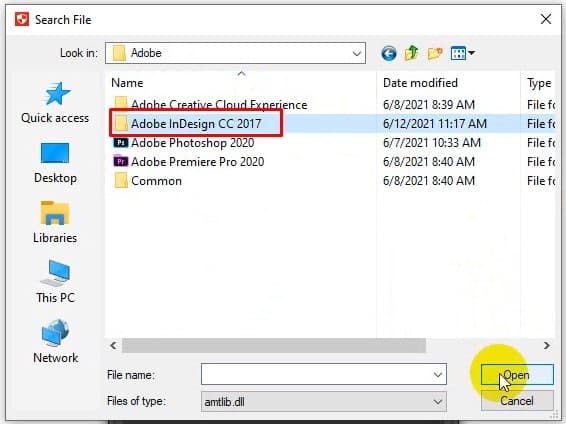Sort by the Name column header
The height and width of the screenshot is (424, 566).
pyautogui.click(x=127, y=83)
